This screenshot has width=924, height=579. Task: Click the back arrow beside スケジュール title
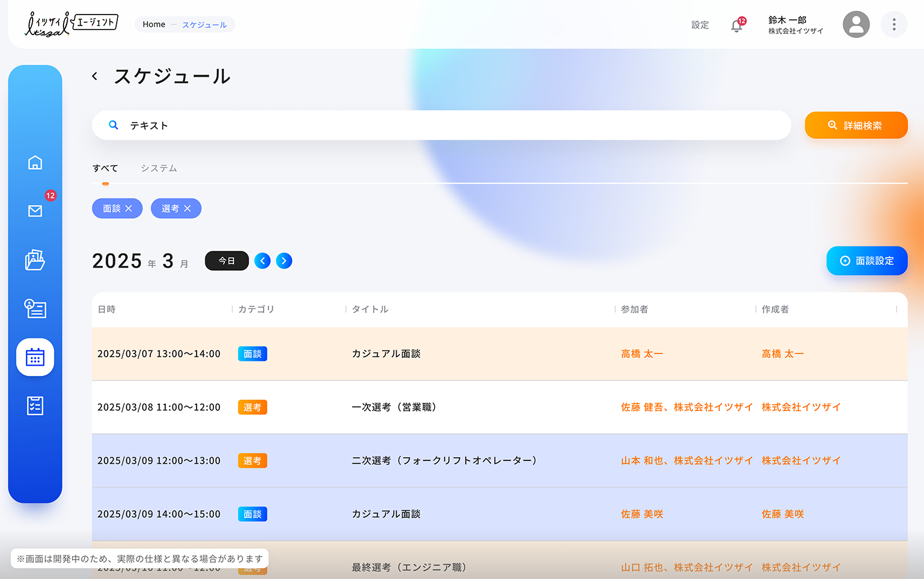pos(95,76)
